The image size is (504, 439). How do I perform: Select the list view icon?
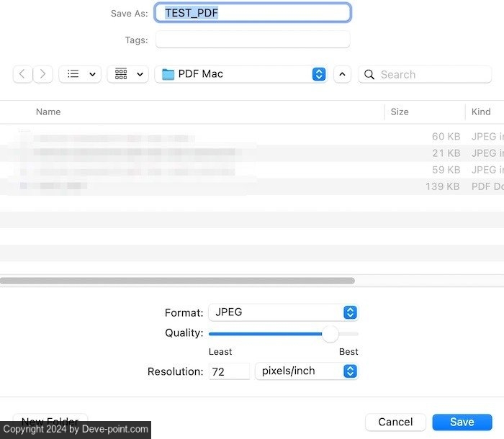pyautogui.click(x=73, y=74)
